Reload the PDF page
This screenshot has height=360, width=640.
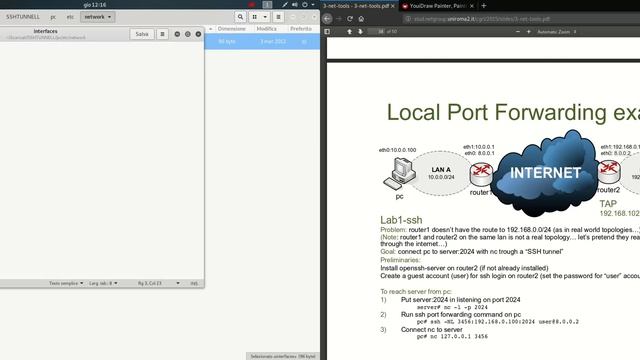350,19
